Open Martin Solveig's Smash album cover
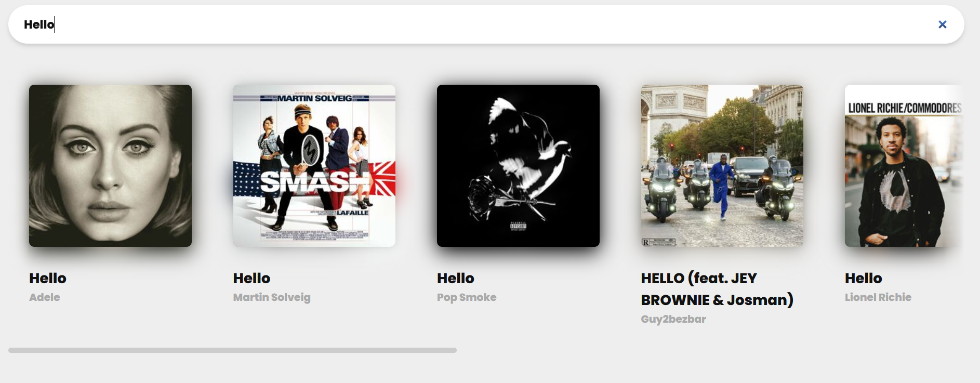The height and width of the screenshot is (383, 980). point(314,166)
